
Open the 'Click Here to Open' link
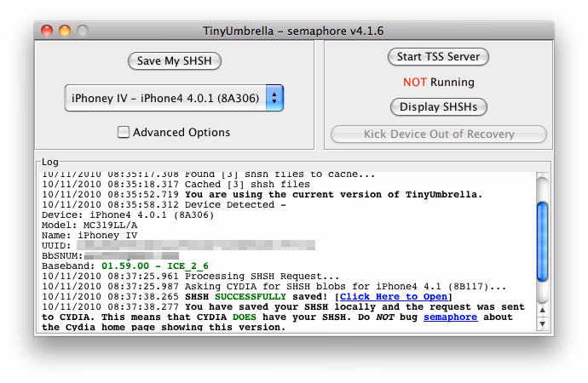pos(394,296)
